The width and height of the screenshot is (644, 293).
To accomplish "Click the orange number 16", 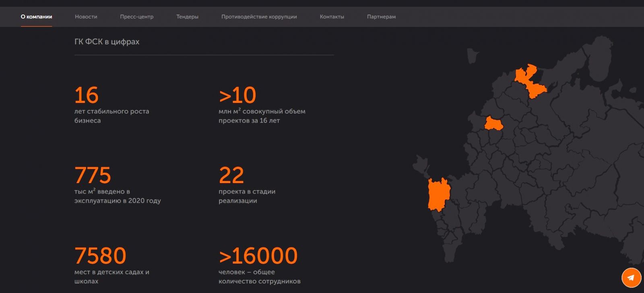I will pos(86,95).
